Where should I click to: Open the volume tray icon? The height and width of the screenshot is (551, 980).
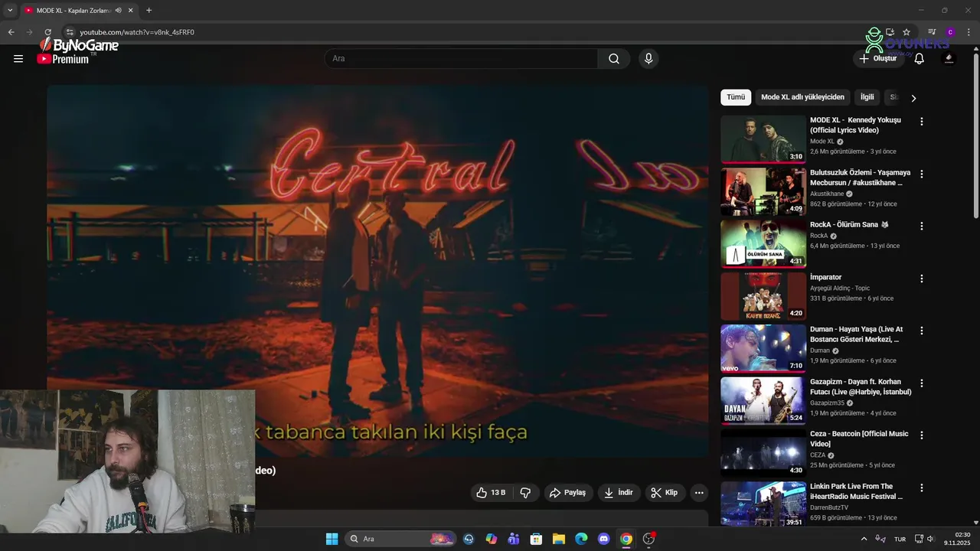(x=930, y=539)
